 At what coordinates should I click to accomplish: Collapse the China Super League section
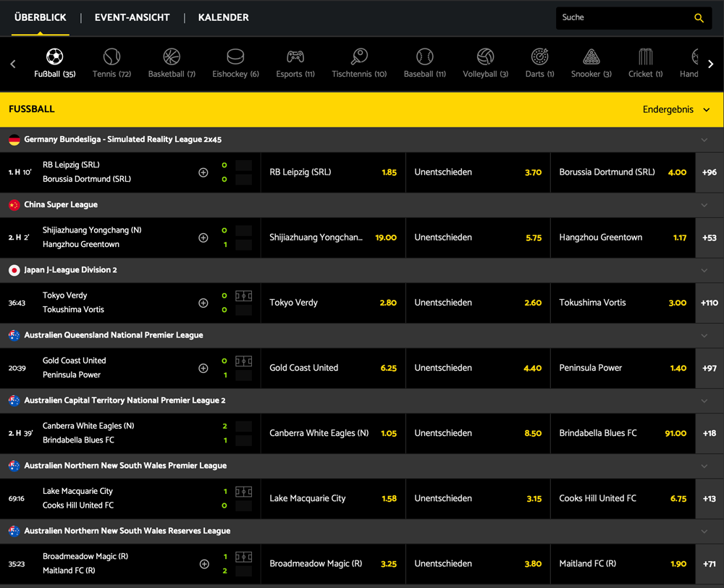[x=704, y=205]
